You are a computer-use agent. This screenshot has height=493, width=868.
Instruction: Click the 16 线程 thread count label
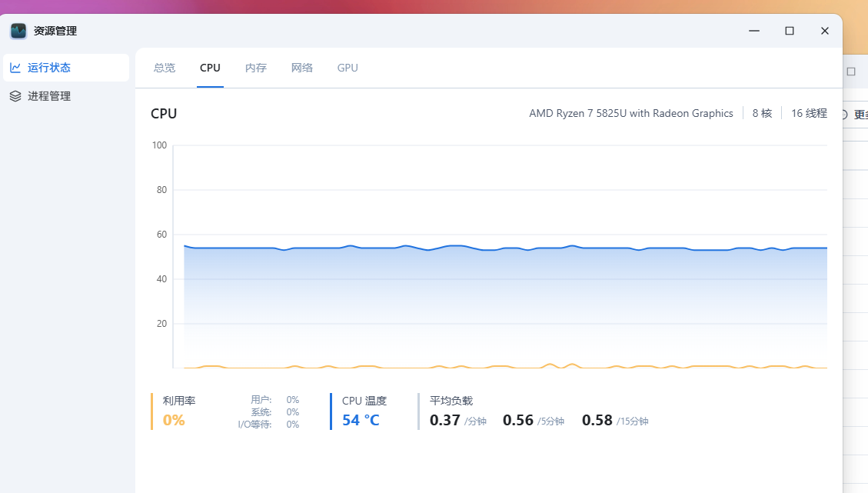tap(809, 113)
